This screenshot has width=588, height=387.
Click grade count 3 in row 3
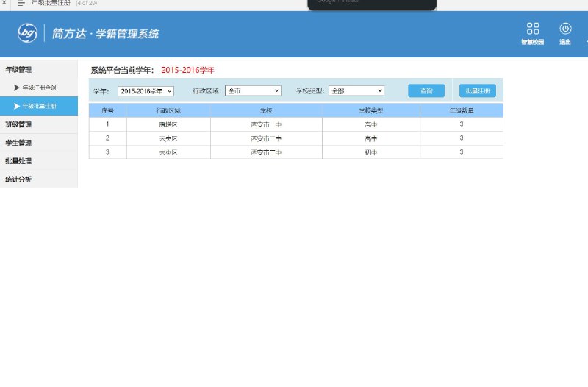click(462, 152)
